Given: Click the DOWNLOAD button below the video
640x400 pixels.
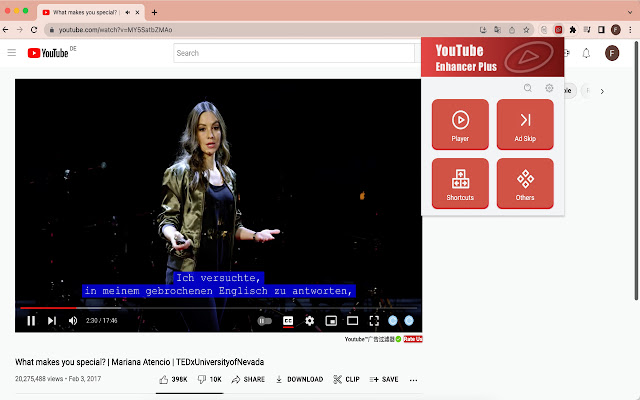Looking at the screenshot, I should pyautogui.click(x=298, y=380).
